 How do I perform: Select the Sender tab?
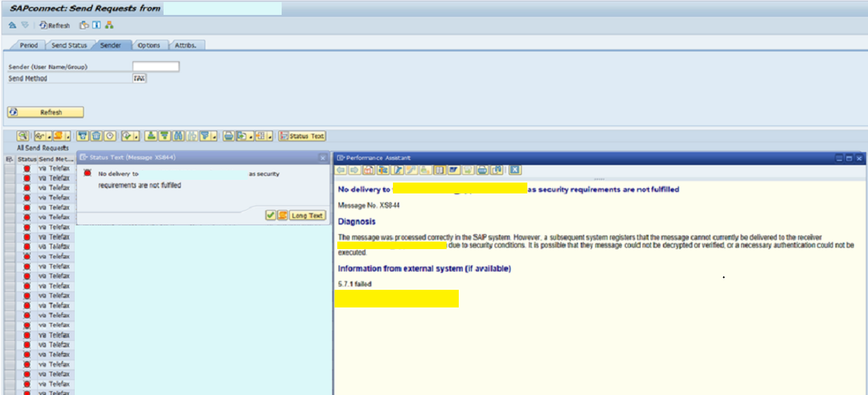[111, 45]
